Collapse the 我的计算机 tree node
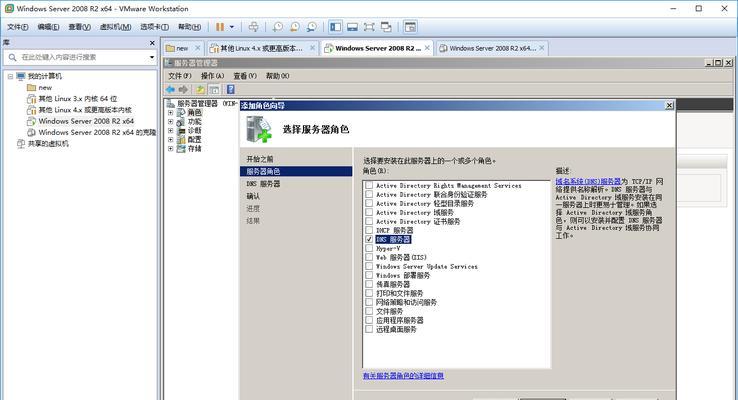 coord(10,76)
